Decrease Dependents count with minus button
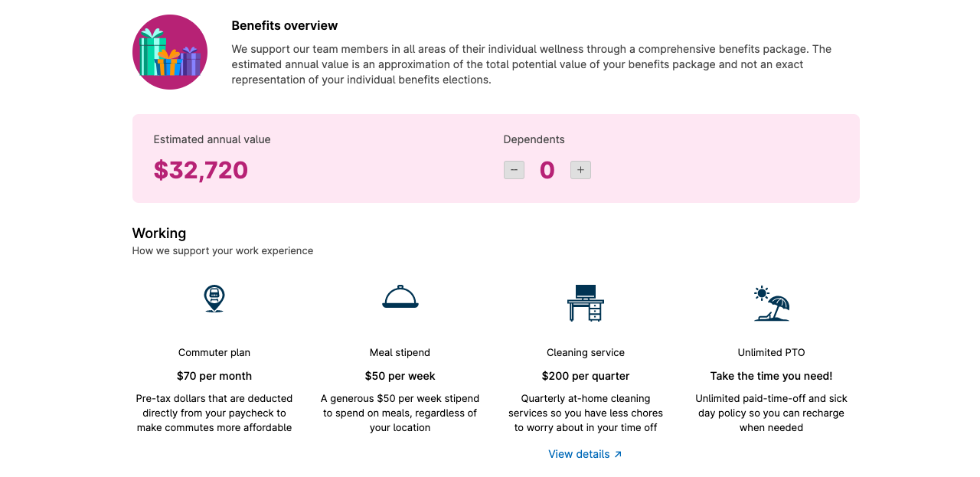 tap(514, 169)
